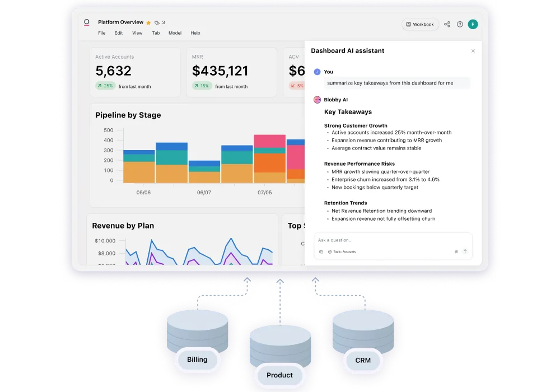Screen dimensions: 560x392
Task: Click the Blobby AI avatar icon
Action: coord(317,100)
